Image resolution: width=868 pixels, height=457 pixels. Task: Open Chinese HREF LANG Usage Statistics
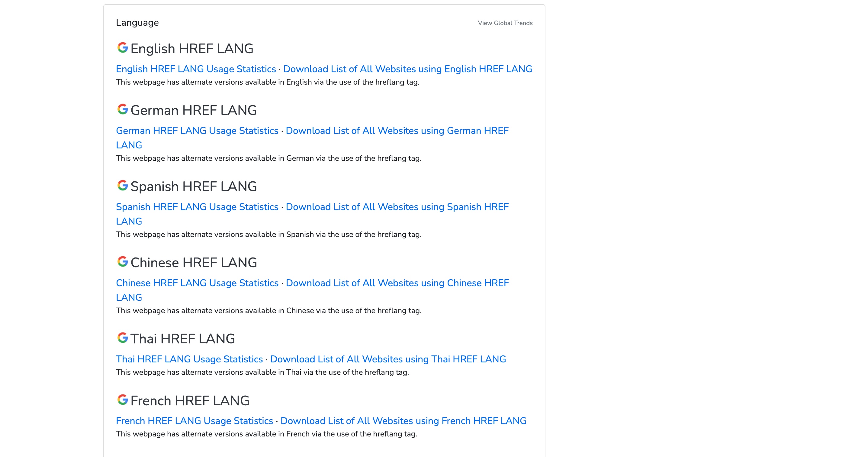coord(197,283)
